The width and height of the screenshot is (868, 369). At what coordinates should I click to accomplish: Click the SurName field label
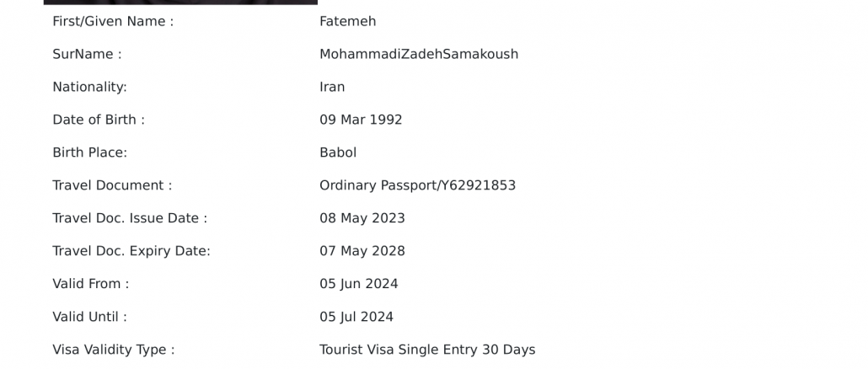tap(87, 55)
